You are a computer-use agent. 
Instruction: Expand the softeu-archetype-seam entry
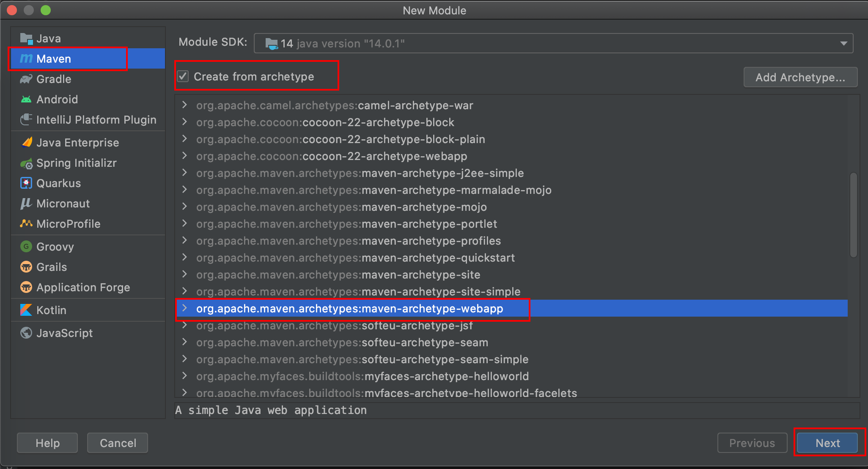click(184, 342)
